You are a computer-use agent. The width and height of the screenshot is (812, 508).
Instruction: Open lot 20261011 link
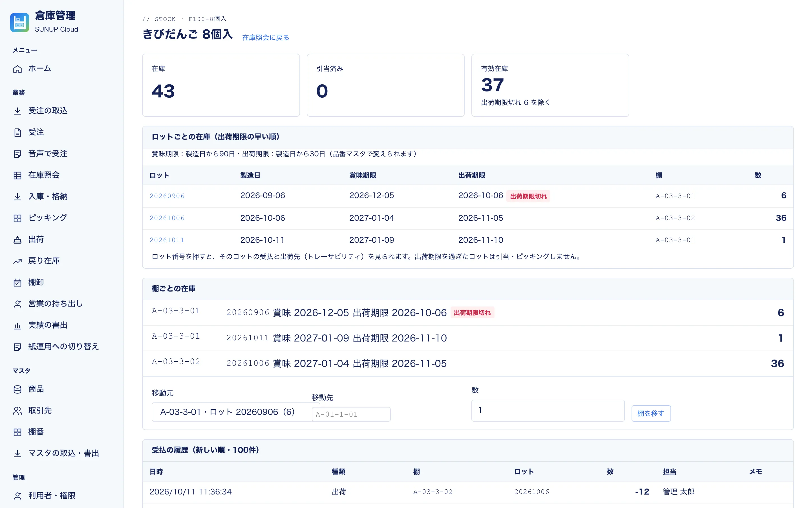click(167, 240)
